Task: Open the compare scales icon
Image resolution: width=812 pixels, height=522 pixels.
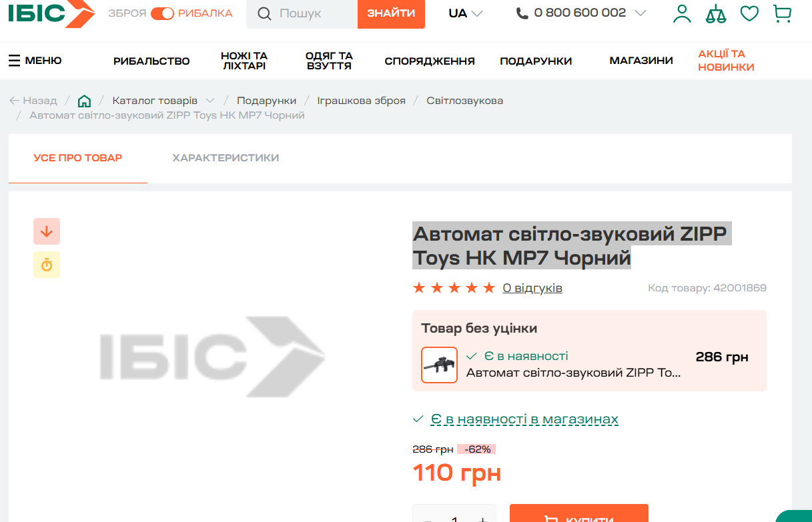Action: click(x=716, y=13)
